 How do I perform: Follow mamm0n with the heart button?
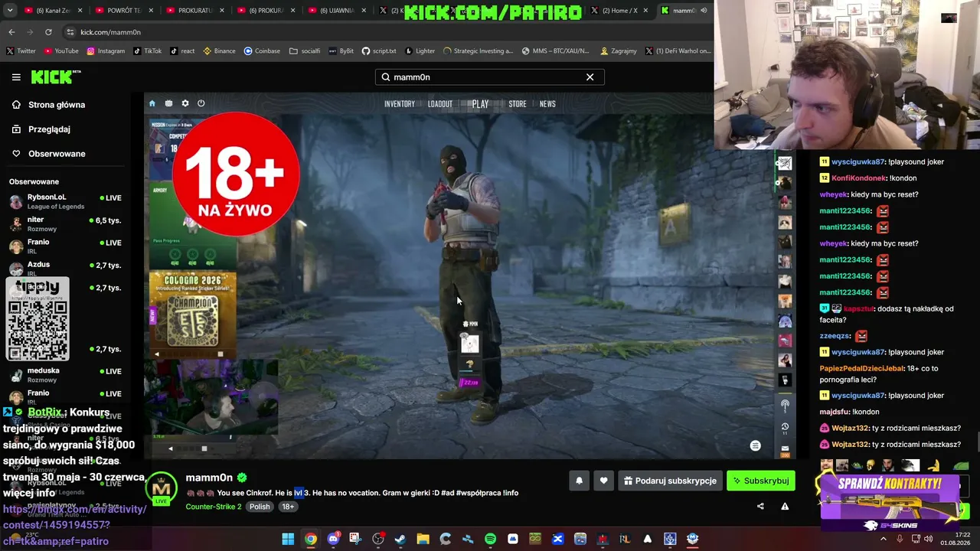(603, 481)
